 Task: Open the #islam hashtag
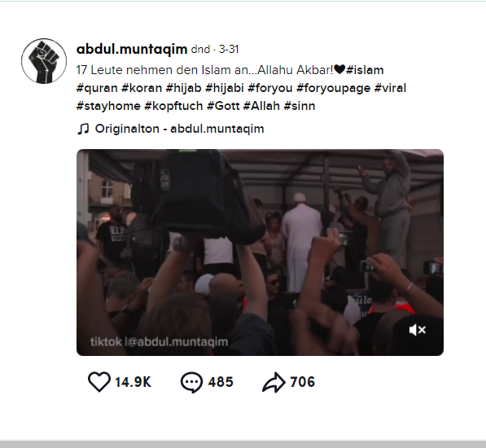pos(365,70)
